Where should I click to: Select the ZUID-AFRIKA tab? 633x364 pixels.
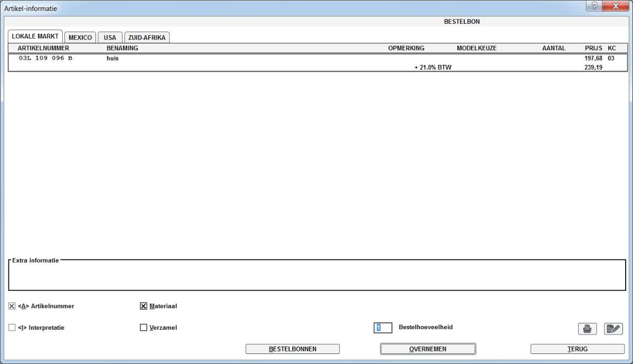point(147,37)
